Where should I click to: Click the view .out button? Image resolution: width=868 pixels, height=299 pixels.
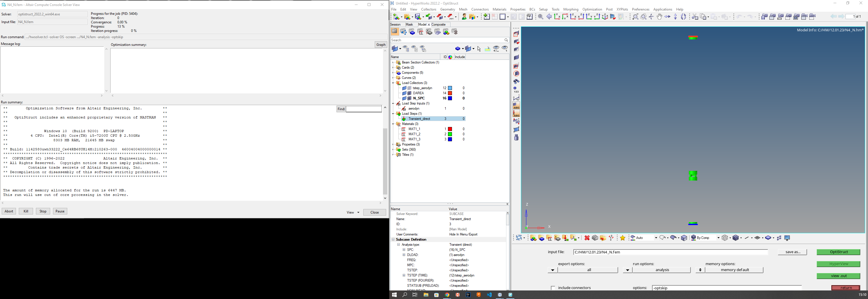click(x=838, y=276)
